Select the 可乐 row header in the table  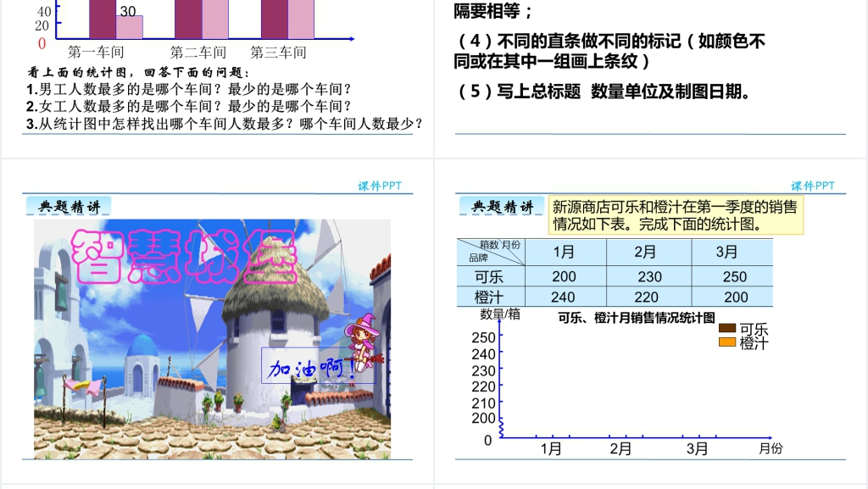tap(491, 276)
